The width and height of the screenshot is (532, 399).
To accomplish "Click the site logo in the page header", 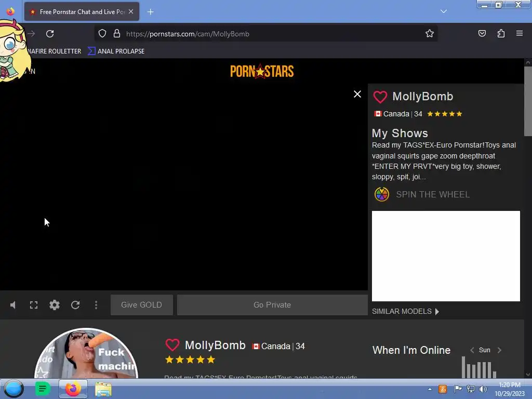I will (262, 71).
